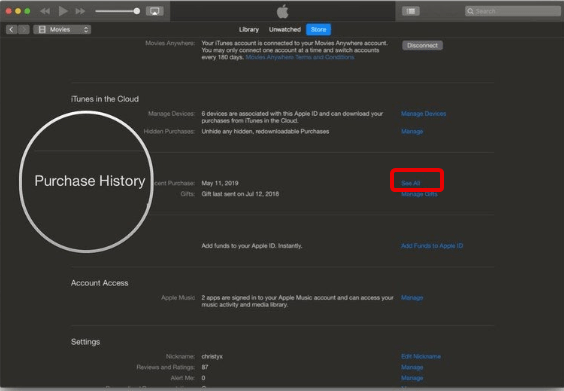
Task: Click the Reviews and Ratings label
Action: pyautogui.click(x=165, y=367)
